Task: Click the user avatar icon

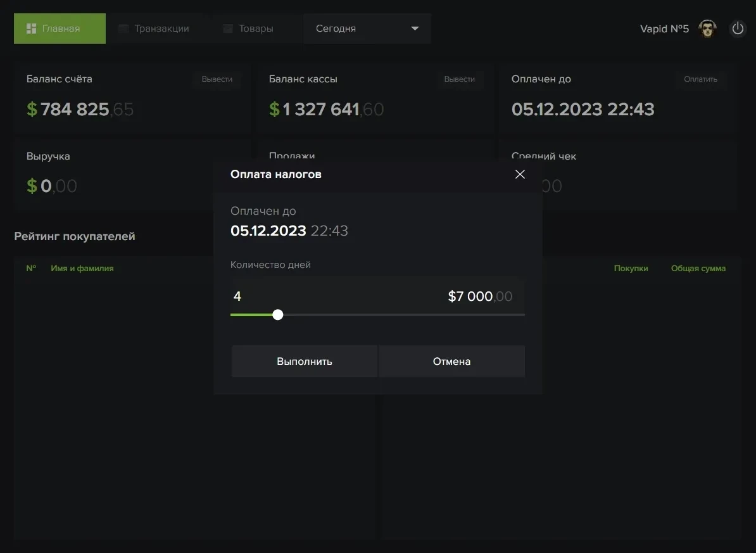Action: pos(707,29)
